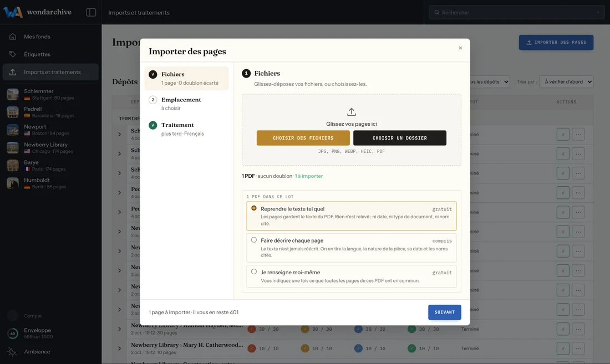Select Reprendre le texte tel quel option
This screenshot has height=364, width=610.
[351, 216]
